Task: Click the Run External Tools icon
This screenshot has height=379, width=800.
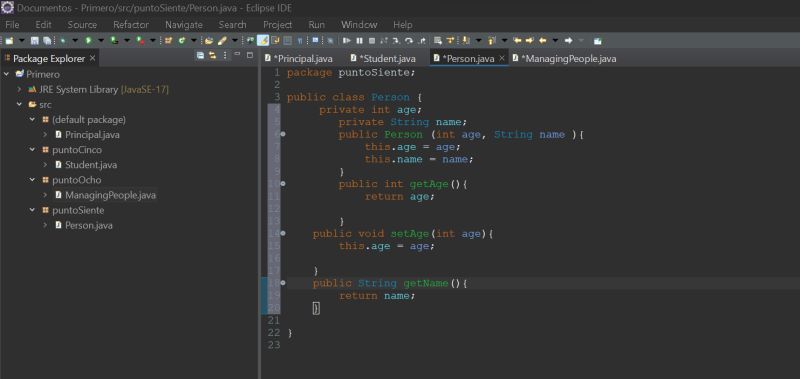Action: click(140, 40)
